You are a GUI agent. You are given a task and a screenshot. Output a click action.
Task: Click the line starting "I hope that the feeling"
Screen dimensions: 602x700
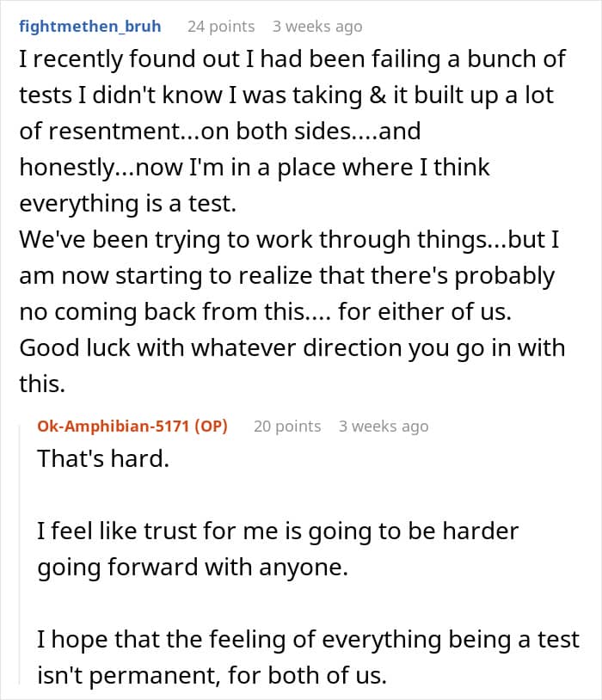(x=308, y=640)
